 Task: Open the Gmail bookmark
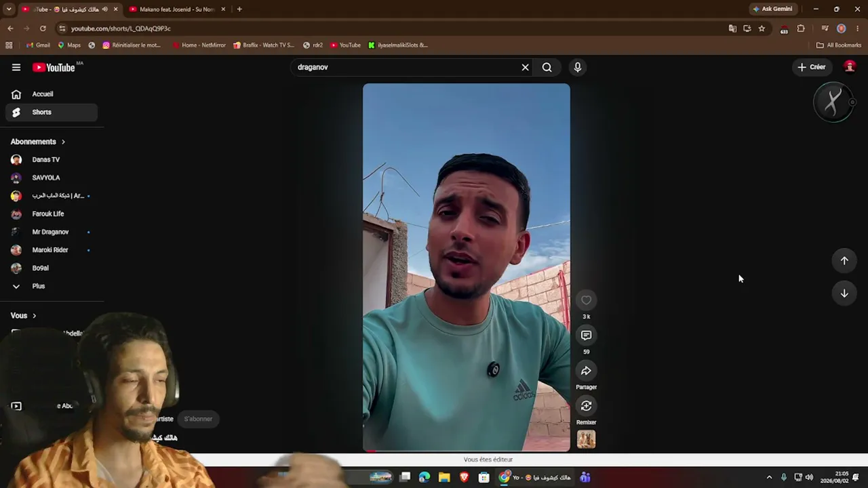click(38, 45)
